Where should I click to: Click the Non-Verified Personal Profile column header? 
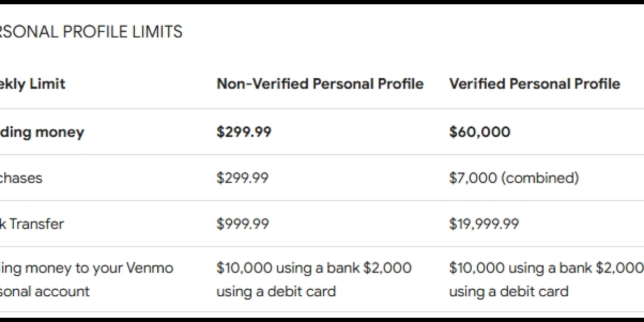(x=320, y=84)
